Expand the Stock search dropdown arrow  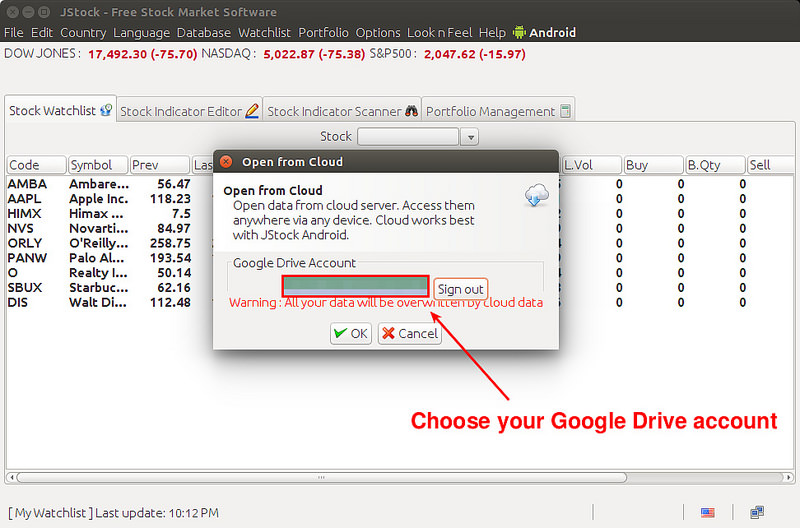470,137
